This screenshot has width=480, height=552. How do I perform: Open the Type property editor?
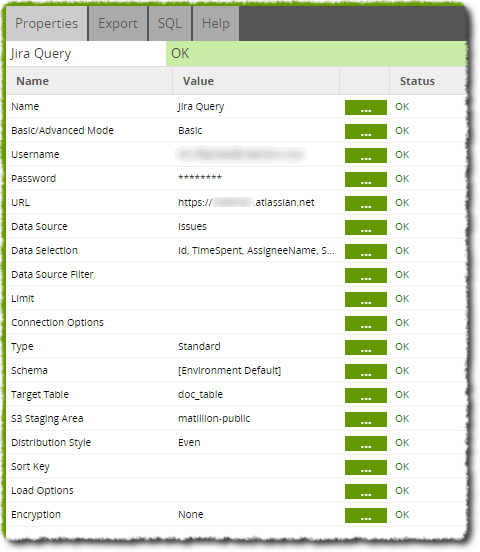[366, 347]
